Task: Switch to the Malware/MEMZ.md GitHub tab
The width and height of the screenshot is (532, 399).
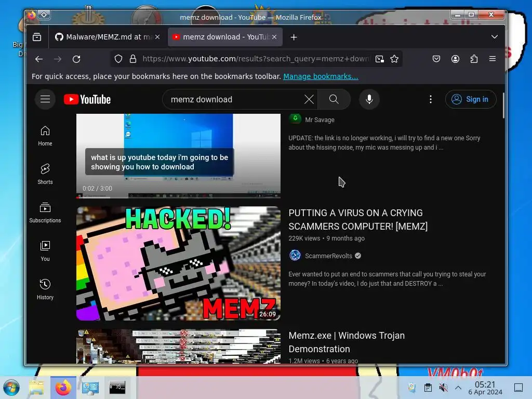Action: [x=108, y=37]
